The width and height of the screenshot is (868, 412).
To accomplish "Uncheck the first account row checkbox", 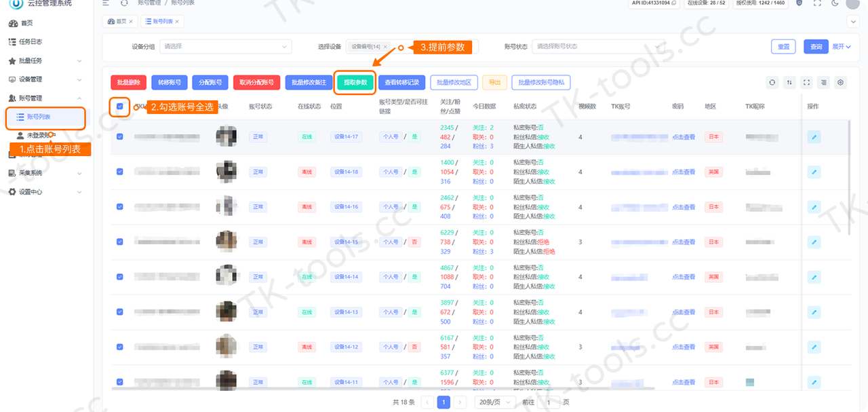I will 120,136.
